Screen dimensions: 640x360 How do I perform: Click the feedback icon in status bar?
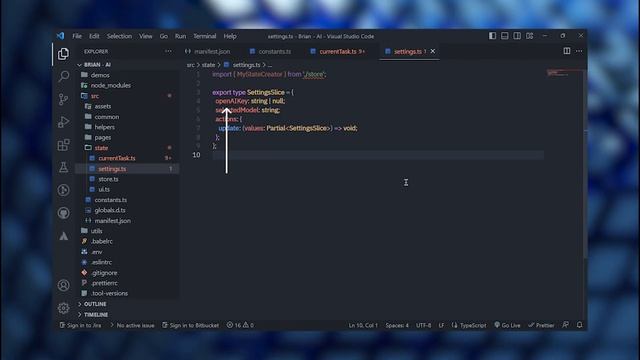[565, 325]
